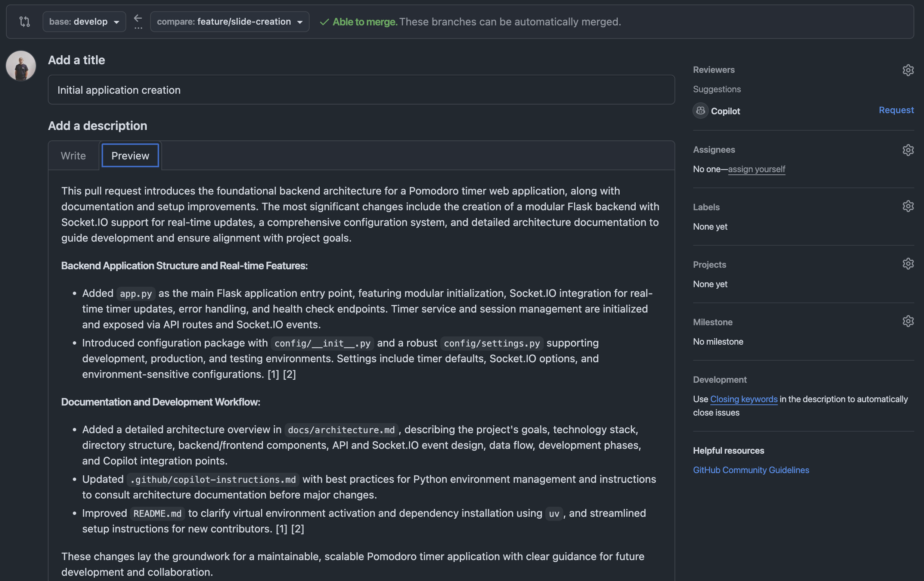Click the pull request title field
Screen dimensions: 924x581
click(361, 90)
